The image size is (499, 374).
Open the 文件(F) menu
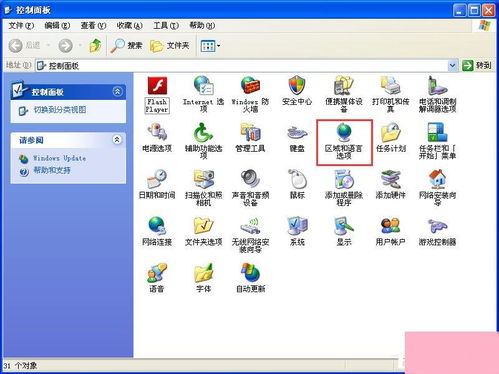(x=21, y=26)
